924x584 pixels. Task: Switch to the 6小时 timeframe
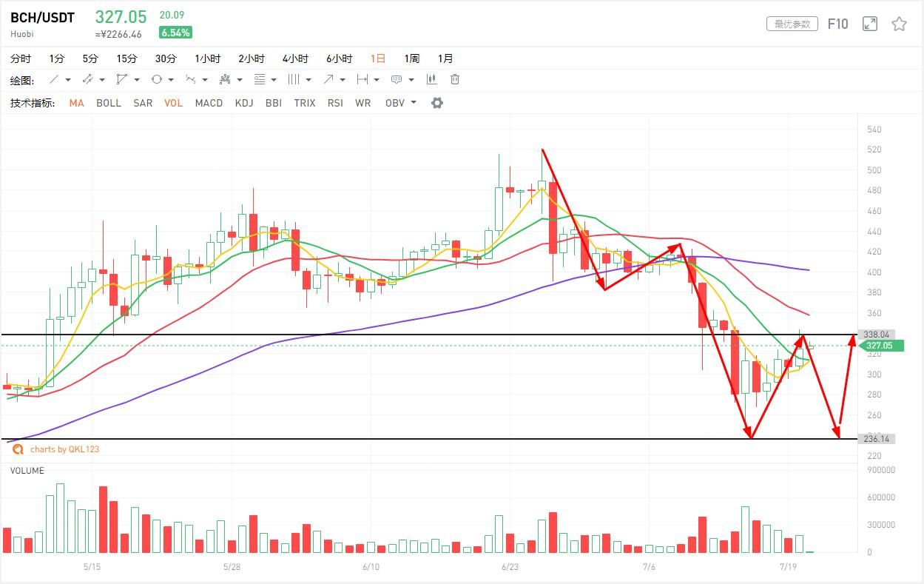point(339,58)
